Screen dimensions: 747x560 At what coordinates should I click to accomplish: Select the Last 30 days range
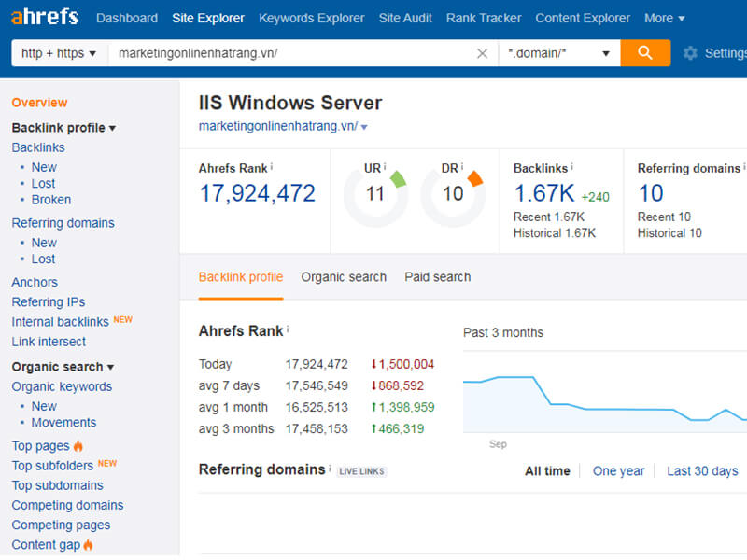tap(702, 471)
